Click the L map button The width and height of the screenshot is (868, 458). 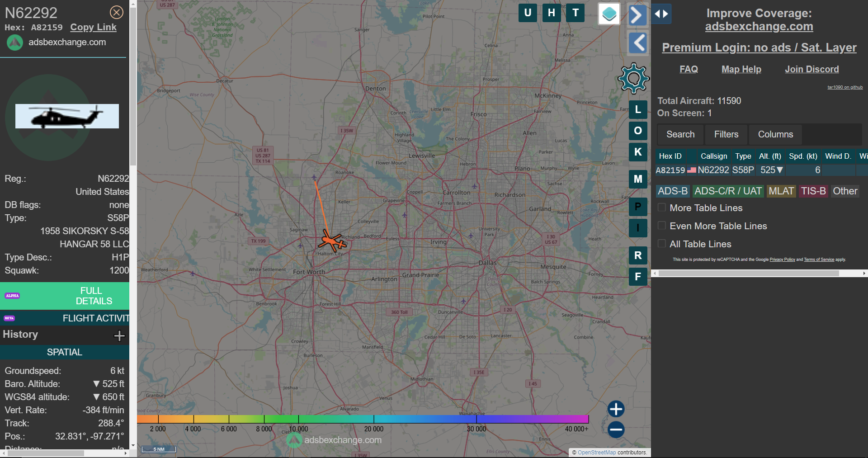pyautogui.click(x=638, y=109)
